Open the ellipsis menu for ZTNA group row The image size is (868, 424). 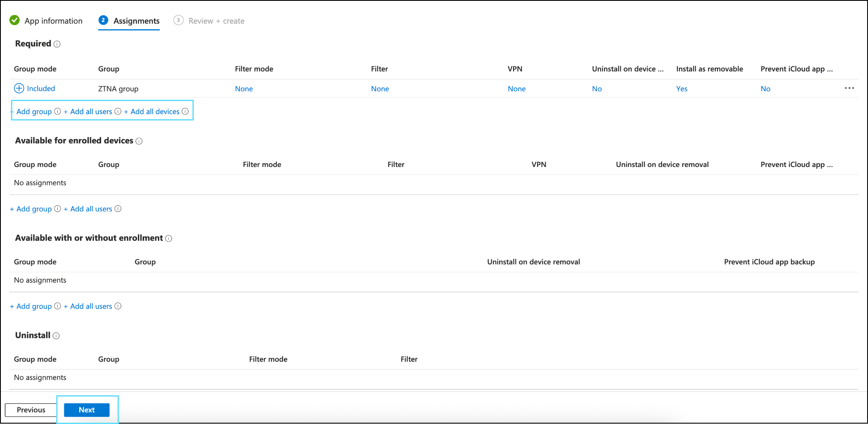click(849, 88)
